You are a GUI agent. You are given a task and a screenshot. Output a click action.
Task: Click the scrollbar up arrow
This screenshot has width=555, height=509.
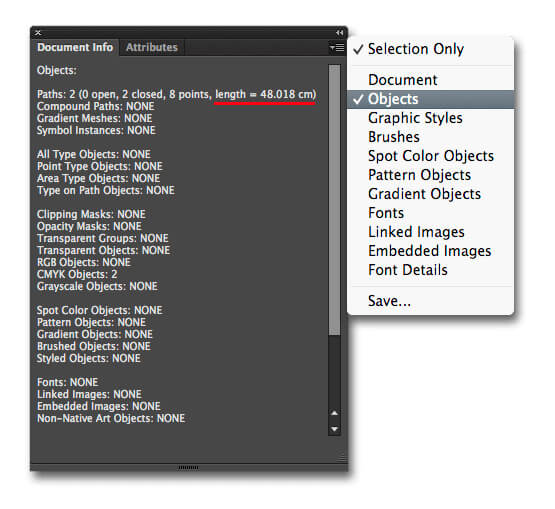click(334, 413)
